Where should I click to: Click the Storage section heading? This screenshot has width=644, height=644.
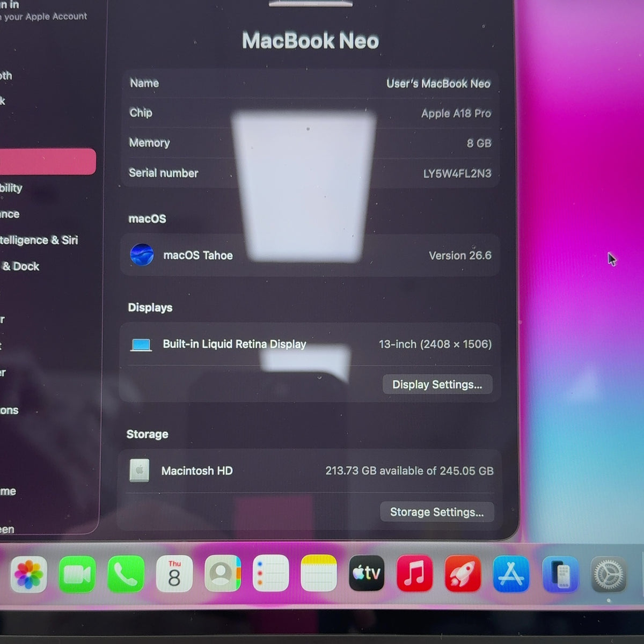[x=147, y=434]
